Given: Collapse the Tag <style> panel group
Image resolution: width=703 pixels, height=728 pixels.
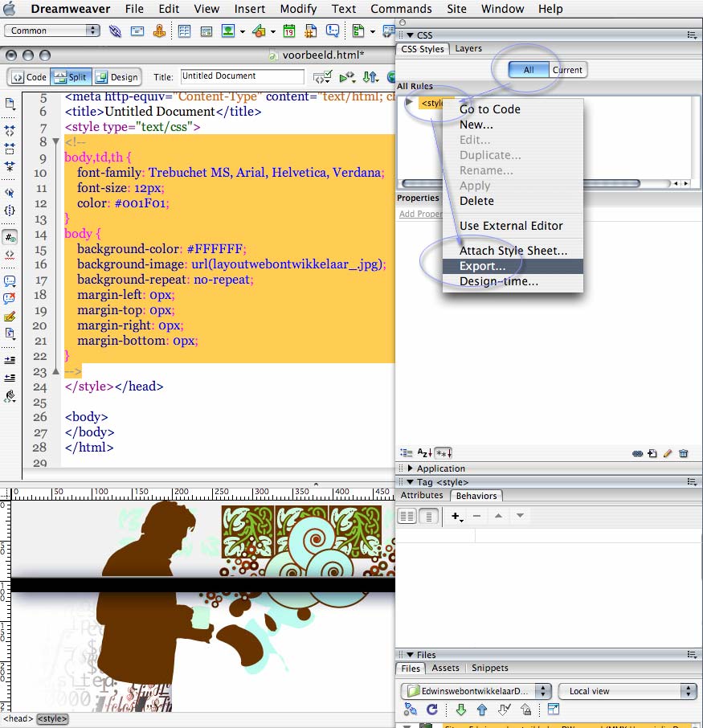Looking at the screenshot, I should [410, 482].
